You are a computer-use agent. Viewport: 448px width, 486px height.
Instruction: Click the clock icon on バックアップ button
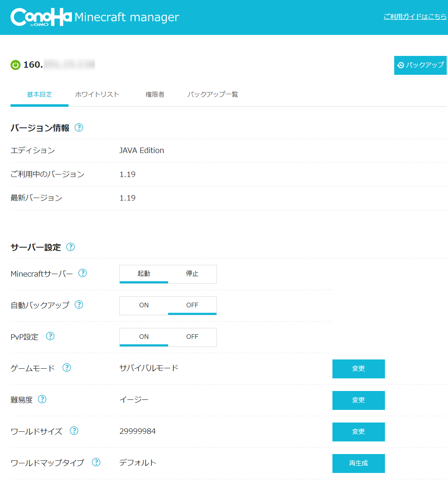401,65
